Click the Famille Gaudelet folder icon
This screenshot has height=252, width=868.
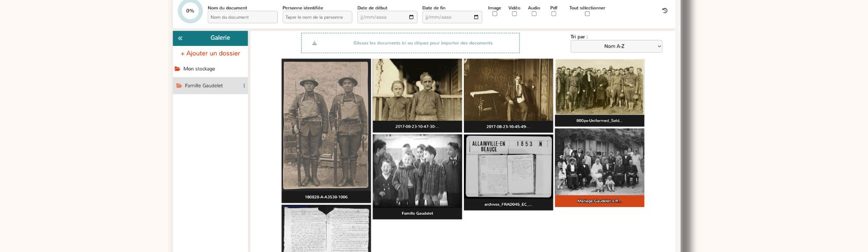coord(179,86)
